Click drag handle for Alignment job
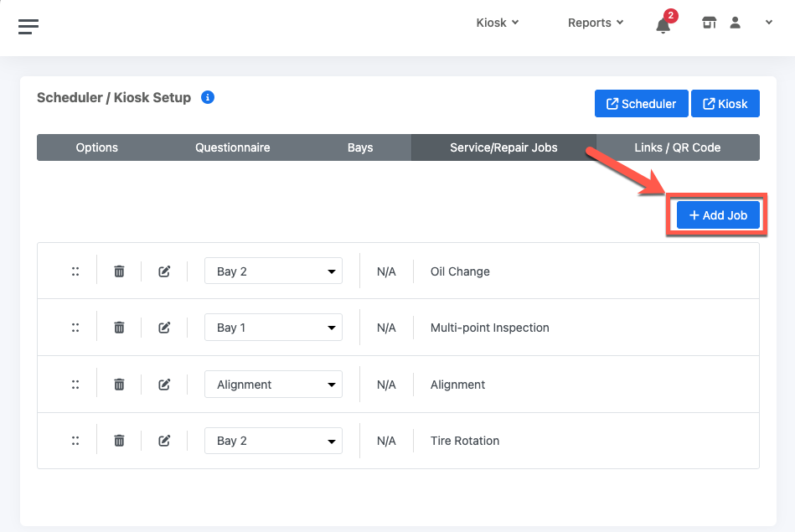The image size is (795, 532). point(75,385)
